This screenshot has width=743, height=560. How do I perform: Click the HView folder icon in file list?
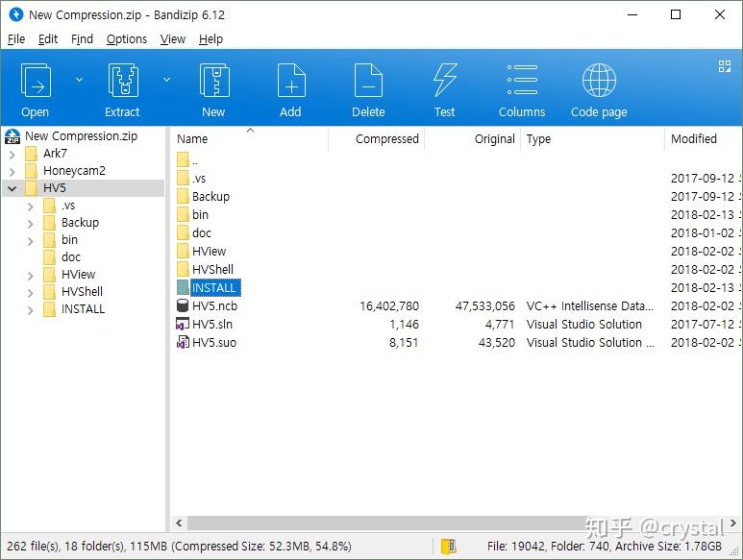tap(183, 251)
